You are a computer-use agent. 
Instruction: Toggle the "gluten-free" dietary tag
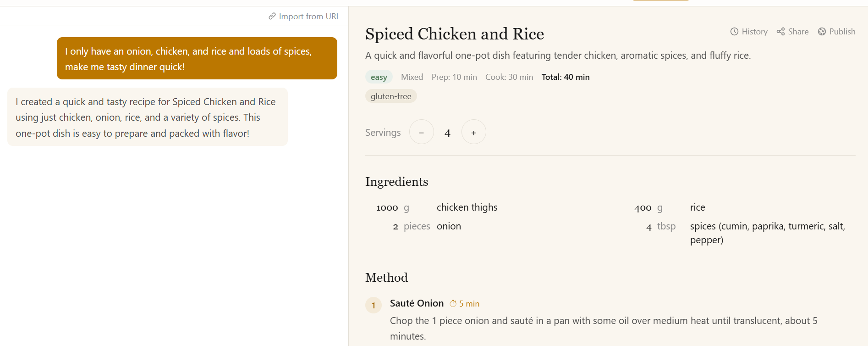pos(390,96)
